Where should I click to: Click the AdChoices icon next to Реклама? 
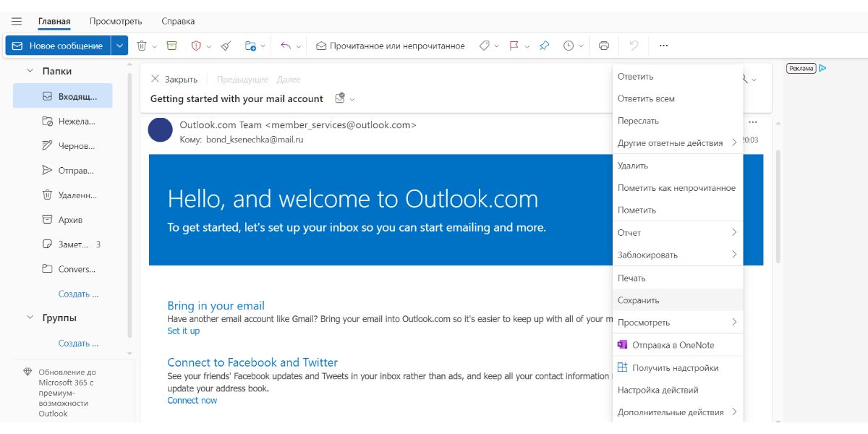tap(823, 68)
